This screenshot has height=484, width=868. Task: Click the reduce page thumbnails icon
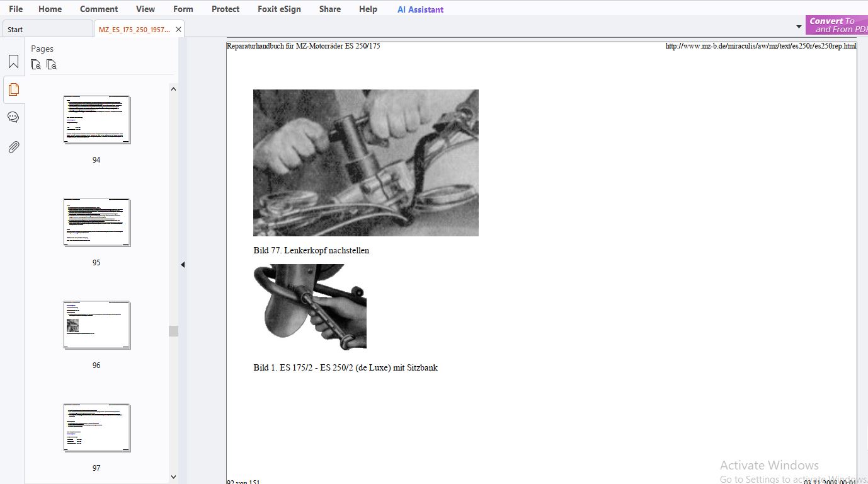coord(52,64)
